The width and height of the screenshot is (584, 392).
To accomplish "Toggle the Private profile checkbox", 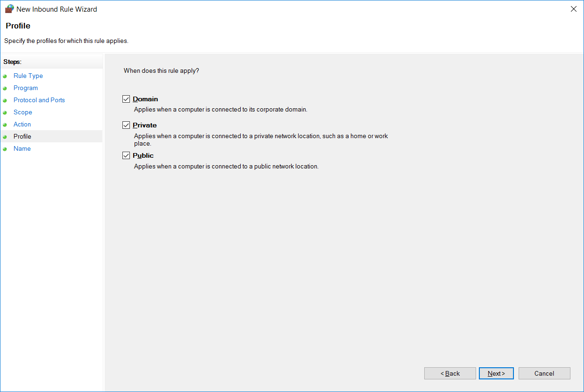I will click(x=126, y=125).
